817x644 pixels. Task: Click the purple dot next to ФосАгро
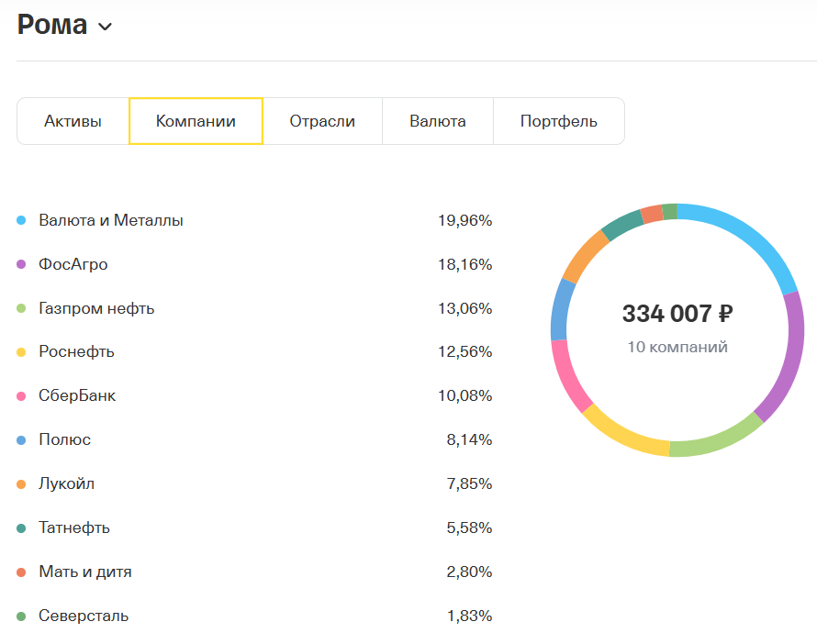21,264
